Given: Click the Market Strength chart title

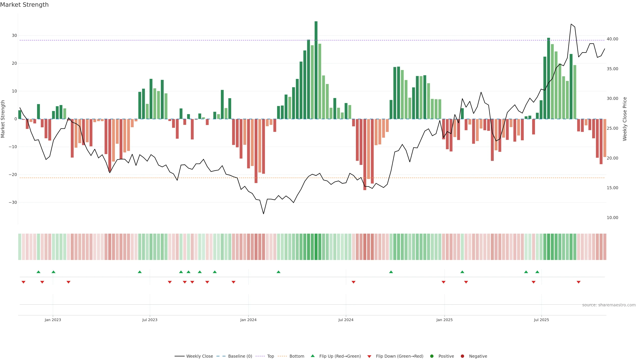Looking at the screenshot, I should [x=24, y=5].
